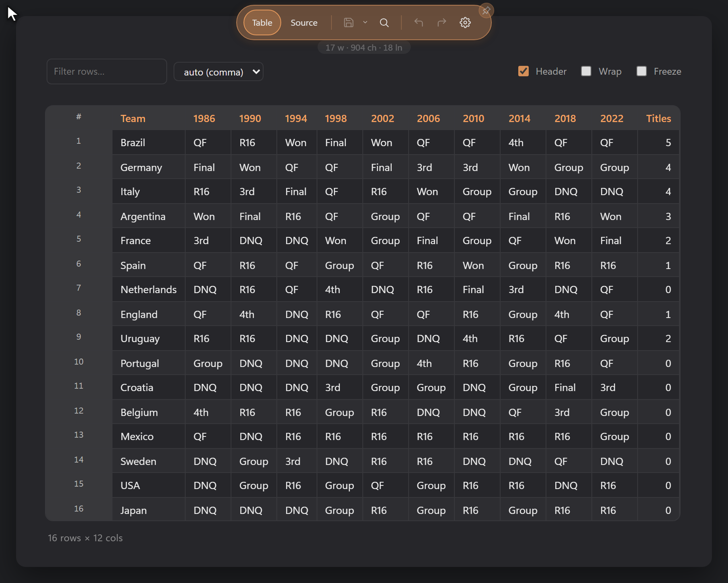Select Argentina's Titles value 3
The image size is (728, 583).
(x=658, y=216)
